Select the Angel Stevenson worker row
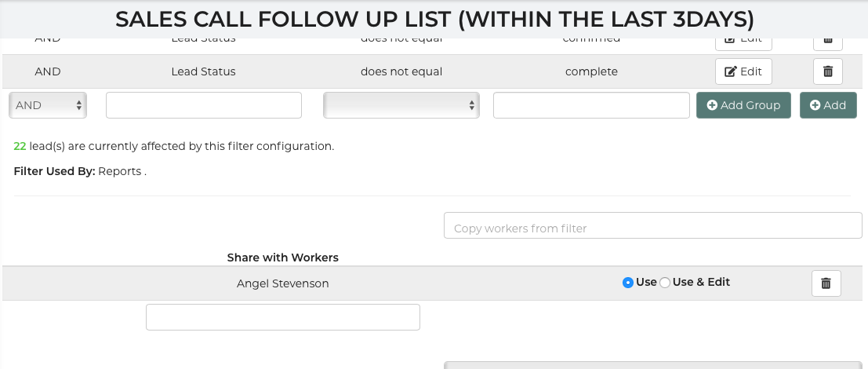Viewport: 868px width, 369px height. pos(282,283)
